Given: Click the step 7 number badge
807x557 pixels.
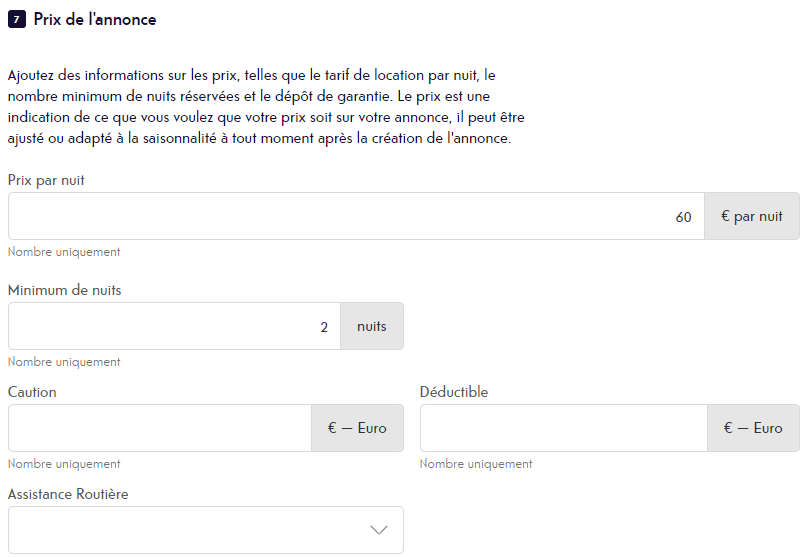Looking at the screenshot, I should pos(17,20).
